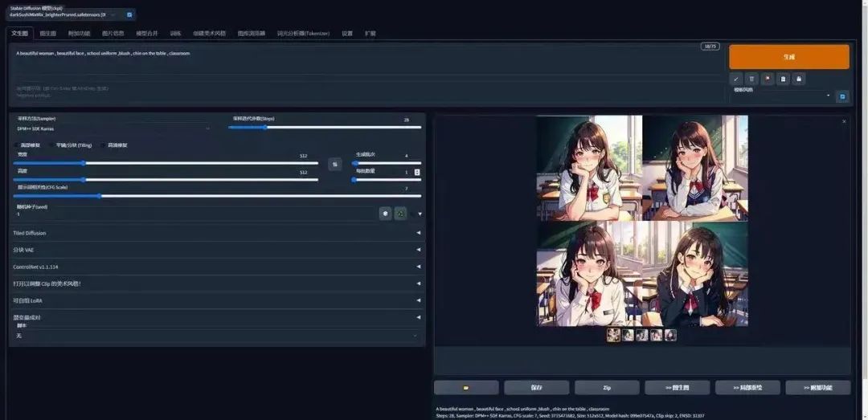Click the Zip button below the gallery
868x420 pixels.
point(607,387)
